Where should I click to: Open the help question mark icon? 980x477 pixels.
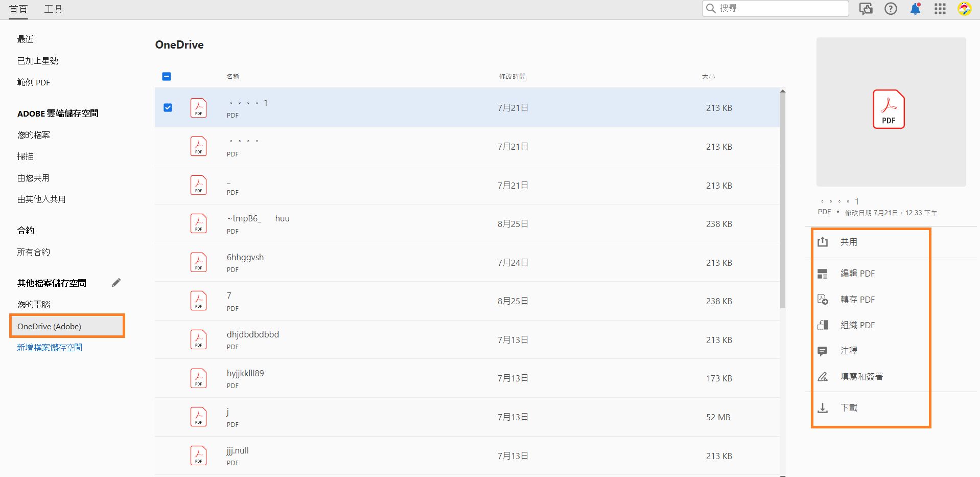[x=891, y=9]
